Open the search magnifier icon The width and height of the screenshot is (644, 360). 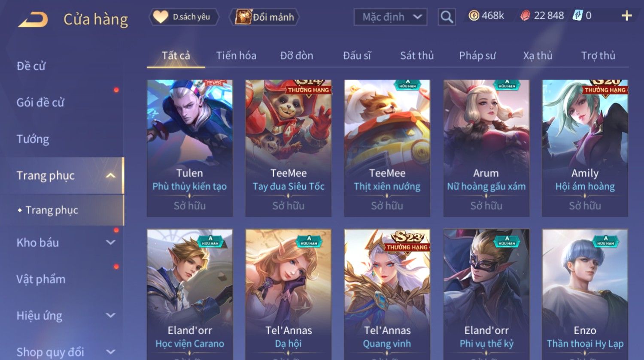(x=447, y=17)
